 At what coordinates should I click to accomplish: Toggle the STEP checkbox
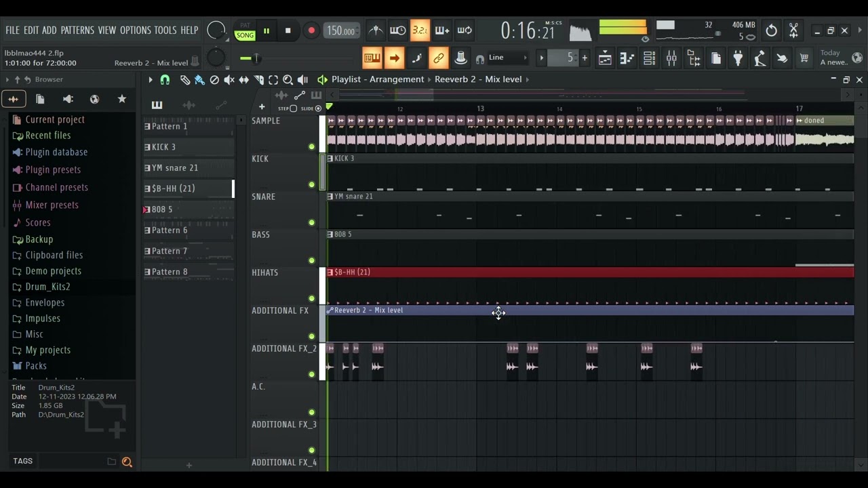click(294, 108)
